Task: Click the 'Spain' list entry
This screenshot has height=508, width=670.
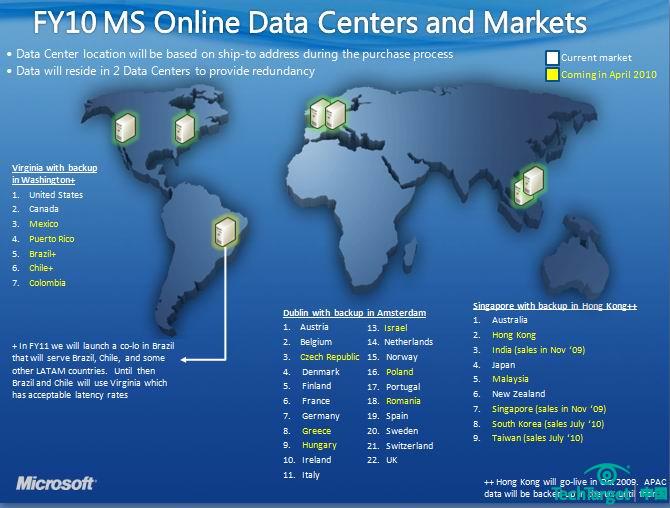Action: pos(397,416)
